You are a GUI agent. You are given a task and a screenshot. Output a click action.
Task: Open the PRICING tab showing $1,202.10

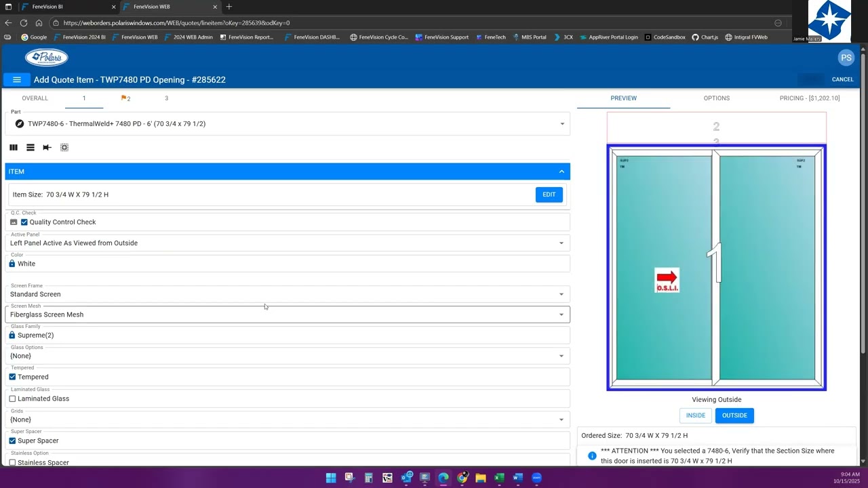tap(810, 98)
